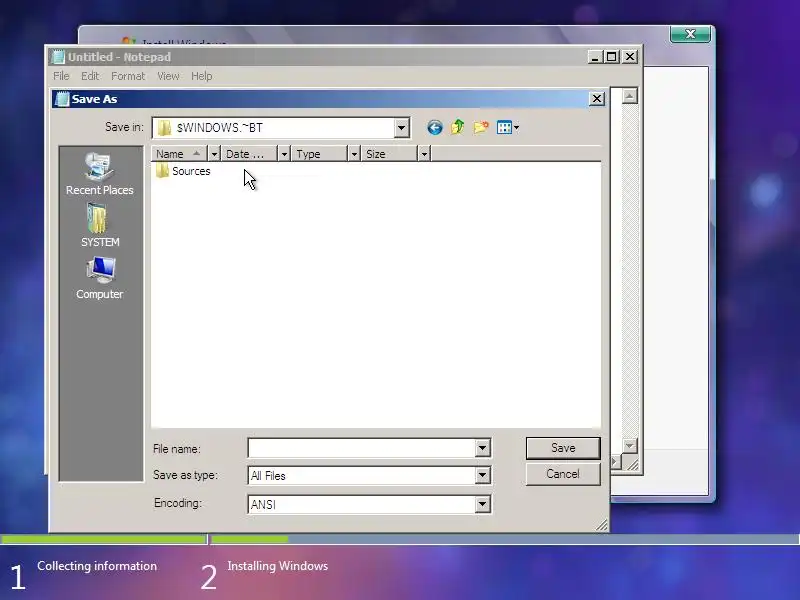800x600 pixels.
Task: Open the Notepad Edit menu
Action: (90, 76)
